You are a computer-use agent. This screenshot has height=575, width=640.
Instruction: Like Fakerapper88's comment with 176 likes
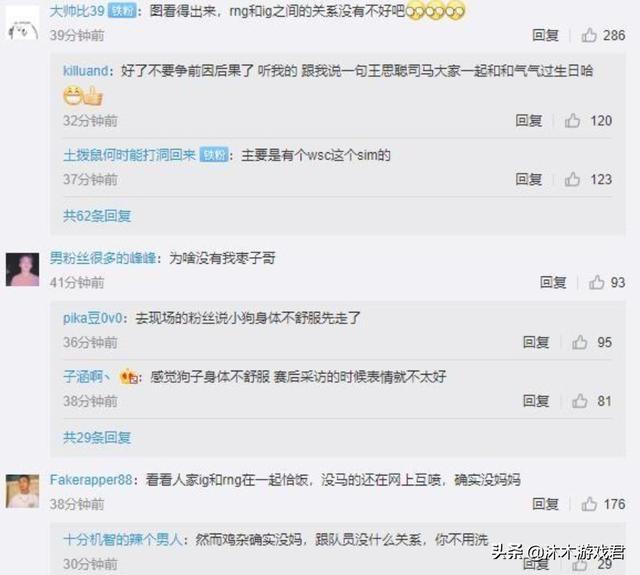click(589, 504)
